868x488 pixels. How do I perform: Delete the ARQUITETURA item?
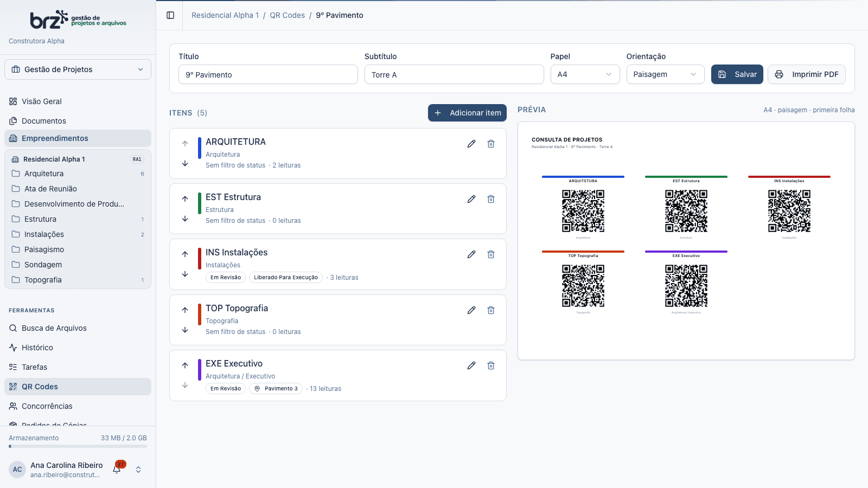pyautogui.click(x=491, y=144)
